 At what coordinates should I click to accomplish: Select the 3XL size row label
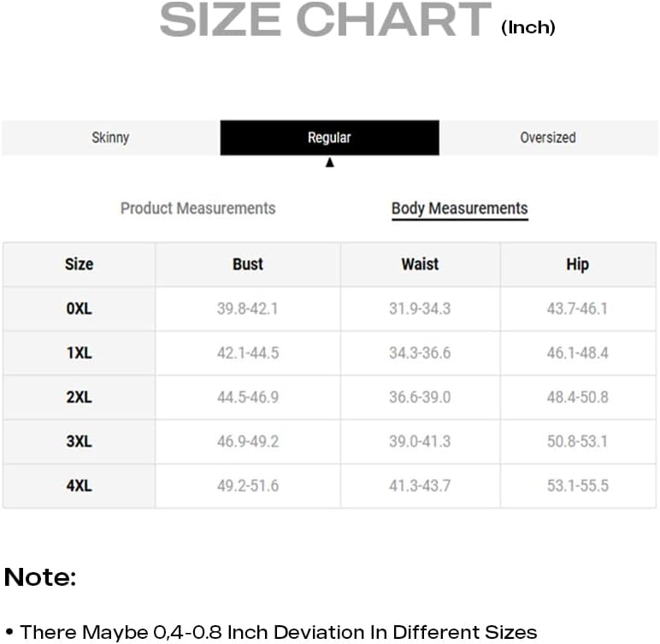(80, 441)
